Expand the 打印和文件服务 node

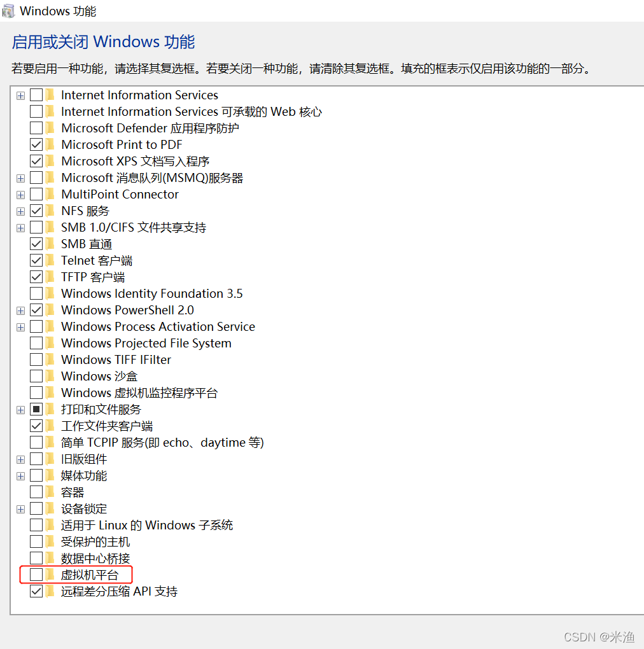pyautogui.click(x=21, y=410)
